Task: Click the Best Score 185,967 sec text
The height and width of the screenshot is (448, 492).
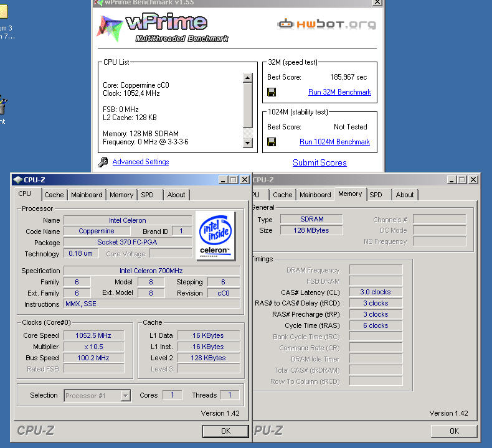Action: pyautogui.click(x=348, y=77)
